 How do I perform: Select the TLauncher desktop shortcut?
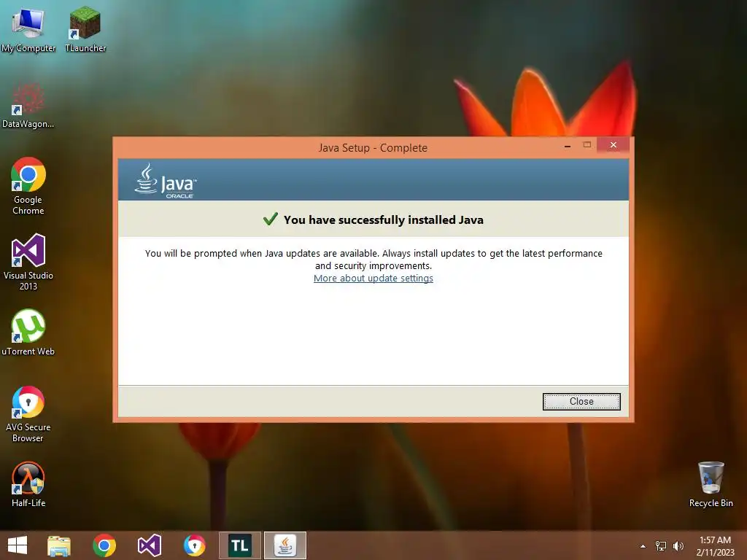point(85,31)
